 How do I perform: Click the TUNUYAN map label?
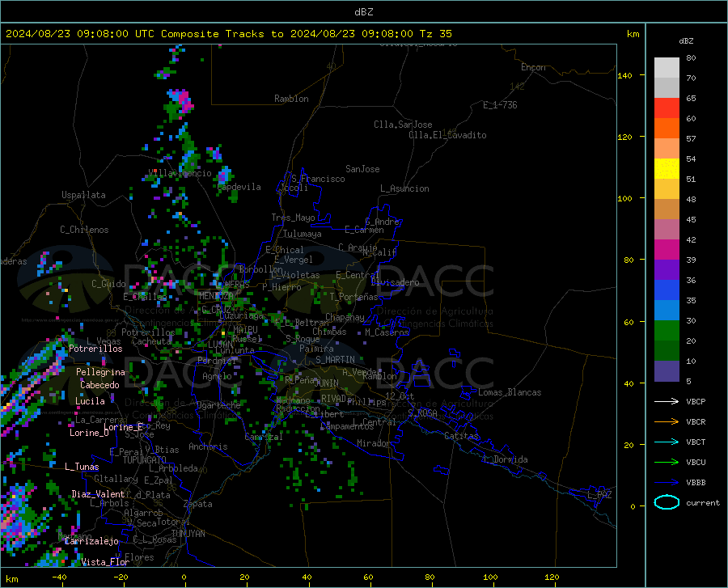click(x=188, y=534)
